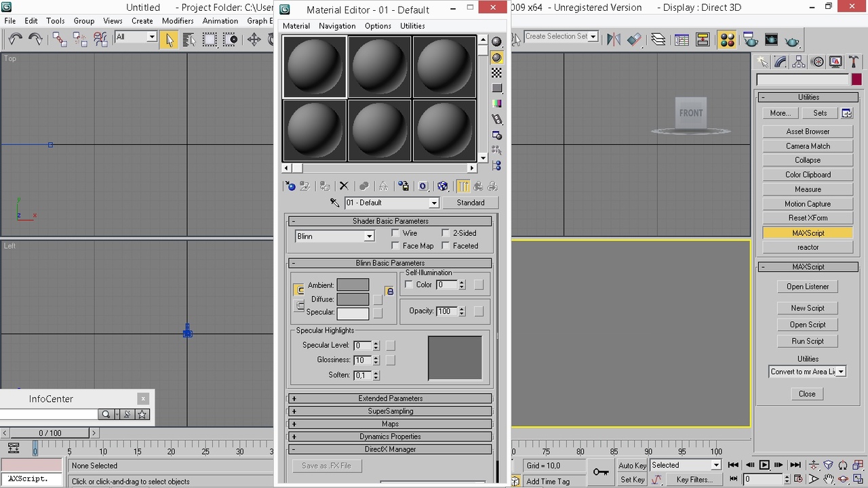Open the Render Setup teapot icon
Viewport: 868px width, 488px height.
tap(750, 40)
